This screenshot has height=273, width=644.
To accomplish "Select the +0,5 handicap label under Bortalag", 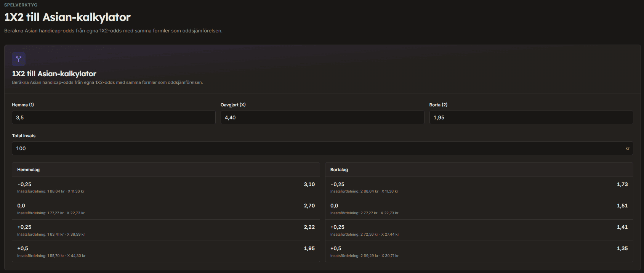I will (336, 248).
